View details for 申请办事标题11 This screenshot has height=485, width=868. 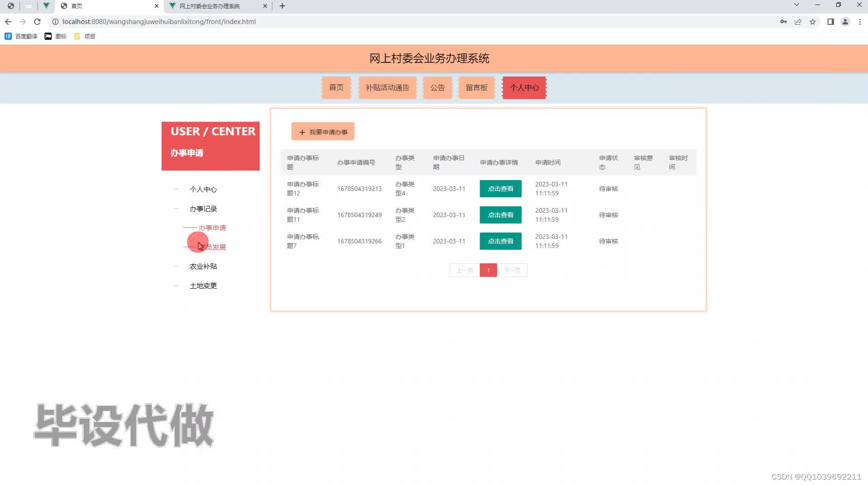[500, 215]
